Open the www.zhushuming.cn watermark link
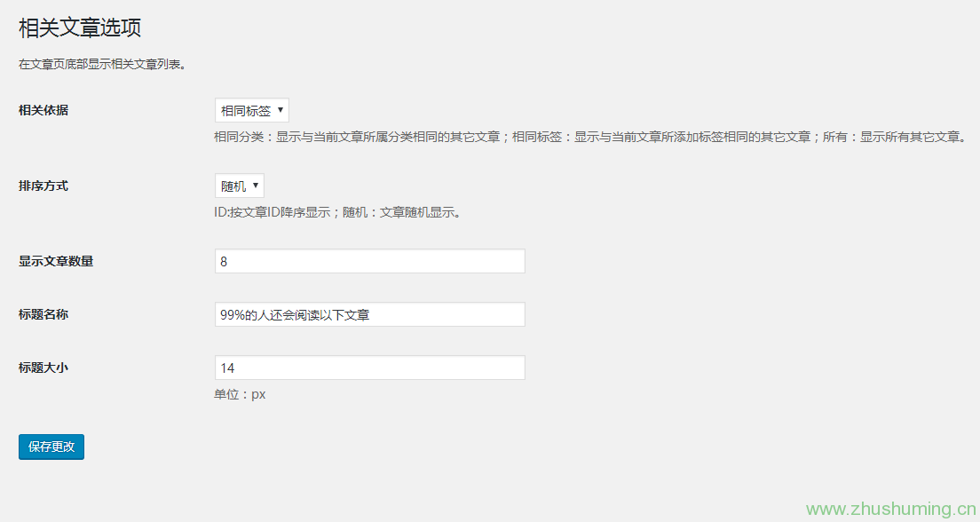Viewport: 980px width, 522px height. [x=890, y=509]
